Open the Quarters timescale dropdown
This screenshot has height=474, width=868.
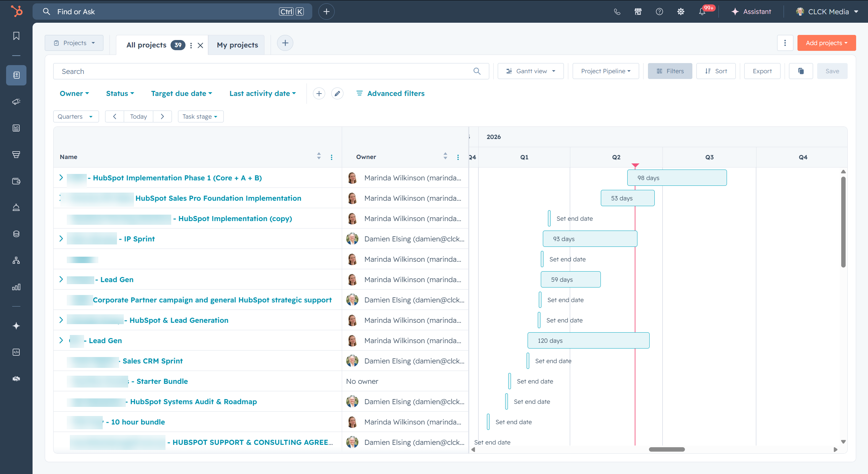coord(76,117)
